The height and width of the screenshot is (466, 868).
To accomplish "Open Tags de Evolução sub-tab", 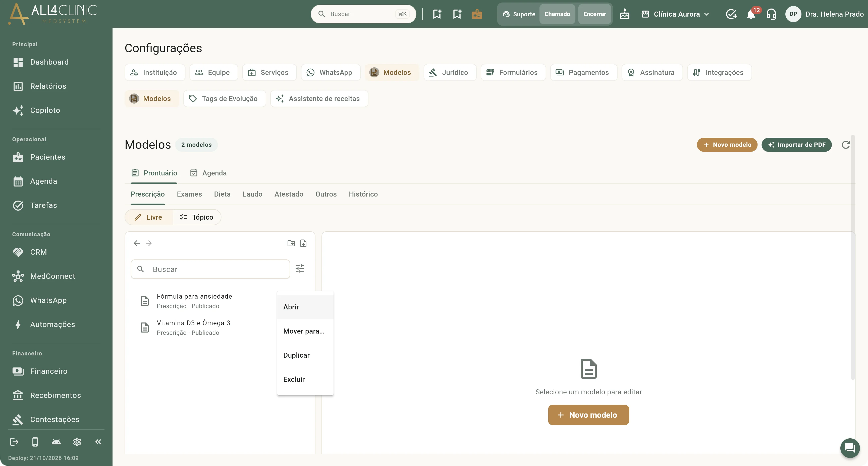I will [225, 99].
